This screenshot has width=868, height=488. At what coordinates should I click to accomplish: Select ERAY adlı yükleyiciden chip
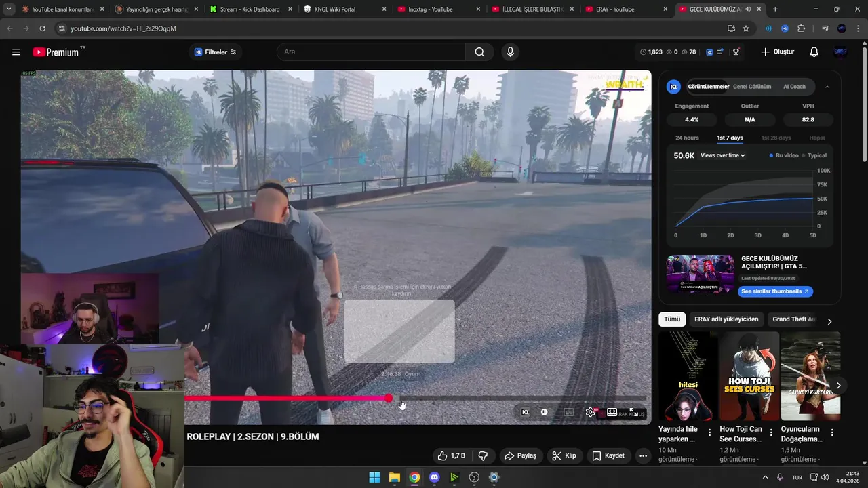tap(726, 319)
